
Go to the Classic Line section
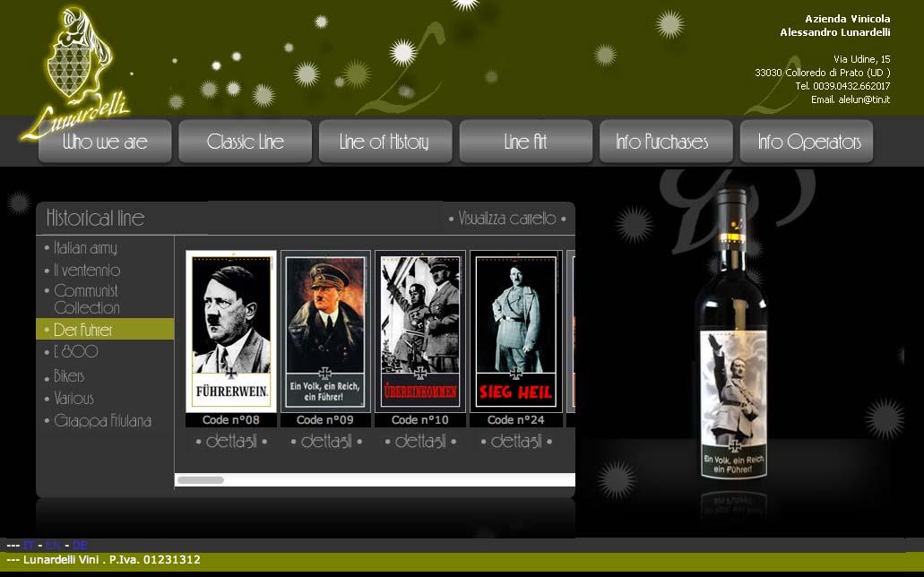245,142
